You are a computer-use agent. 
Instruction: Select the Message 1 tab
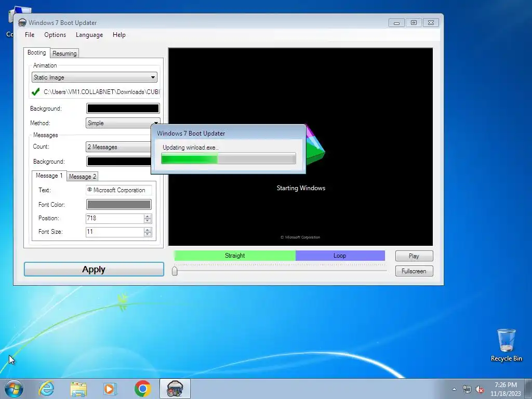49,176
